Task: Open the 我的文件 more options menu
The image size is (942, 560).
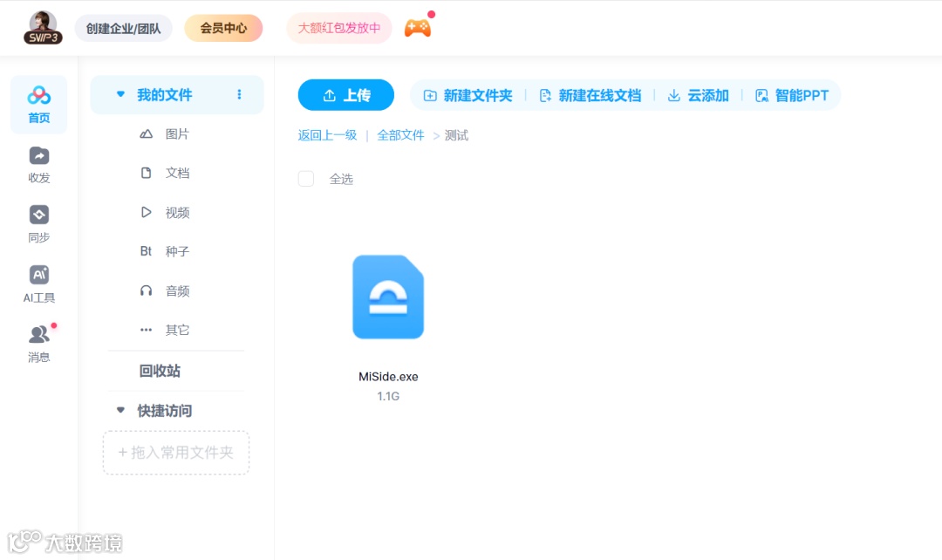Action: [x=239, y=94]
